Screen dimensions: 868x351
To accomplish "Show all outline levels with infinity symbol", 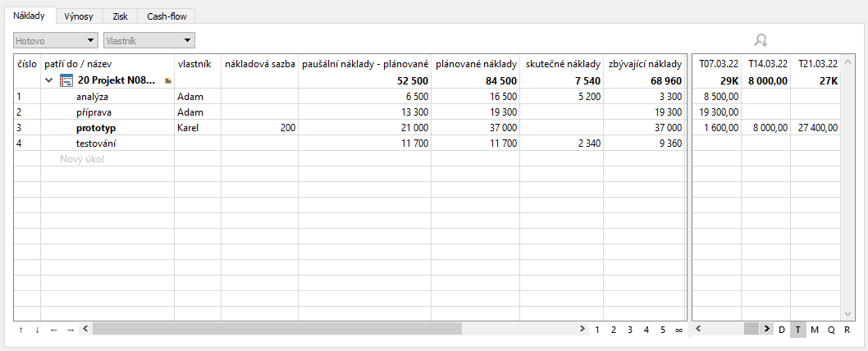I will (x=678, y=330).
